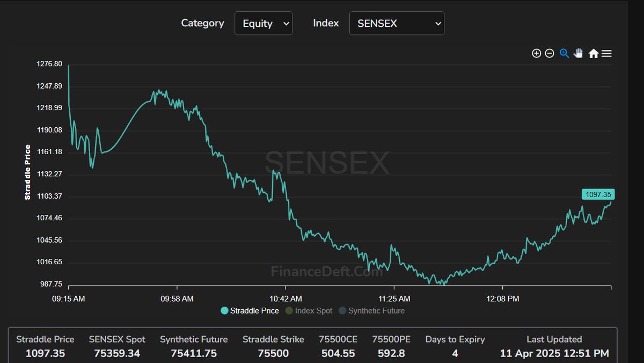Open the Index dropdown showing SENSEX

(x=397, y=23)
